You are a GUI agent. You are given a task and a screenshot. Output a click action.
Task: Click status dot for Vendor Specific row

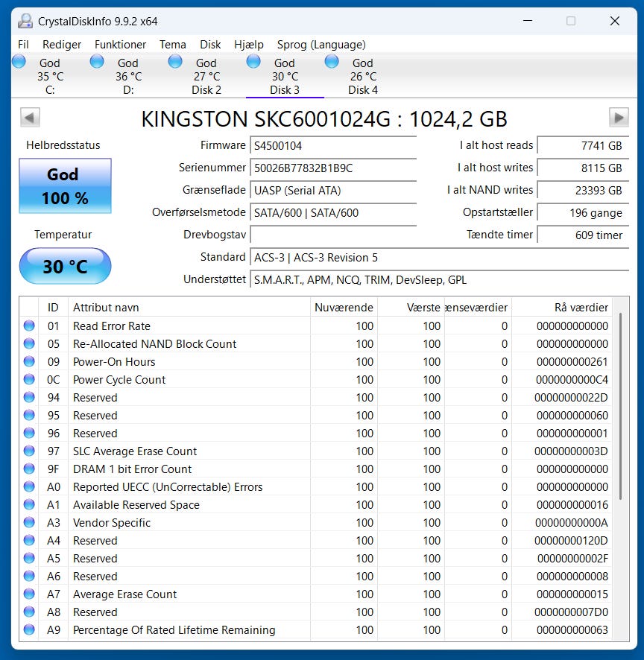(x=29, y=522)
